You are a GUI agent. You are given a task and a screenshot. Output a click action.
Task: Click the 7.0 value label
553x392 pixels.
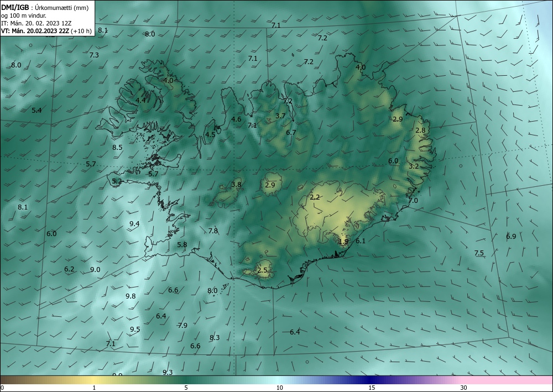413,201
